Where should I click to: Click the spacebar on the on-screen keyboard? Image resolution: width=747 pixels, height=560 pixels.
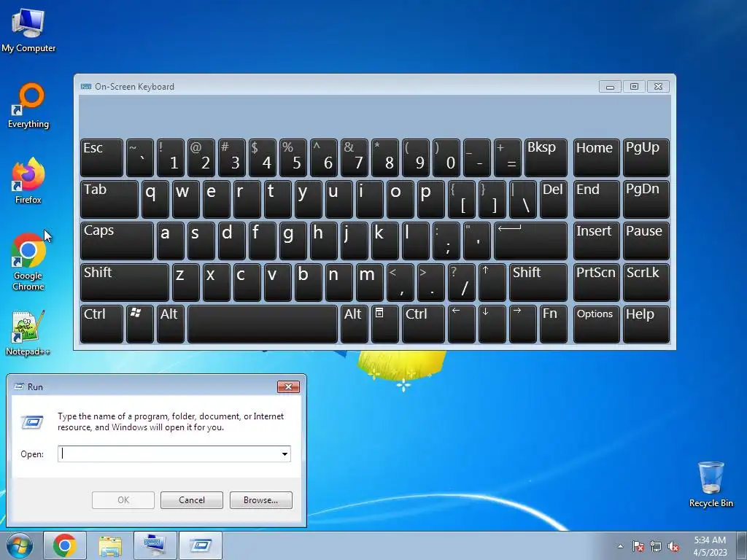pyautogui.click(x=263, y=324)
